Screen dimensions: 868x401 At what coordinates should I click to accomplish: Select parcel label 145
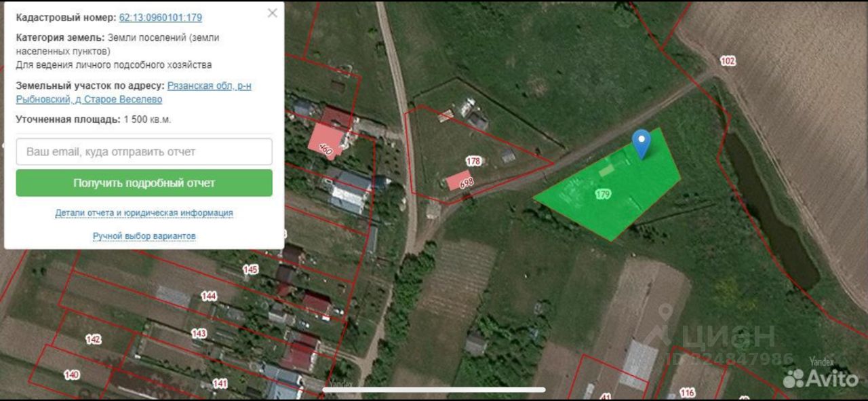[250, 269]
